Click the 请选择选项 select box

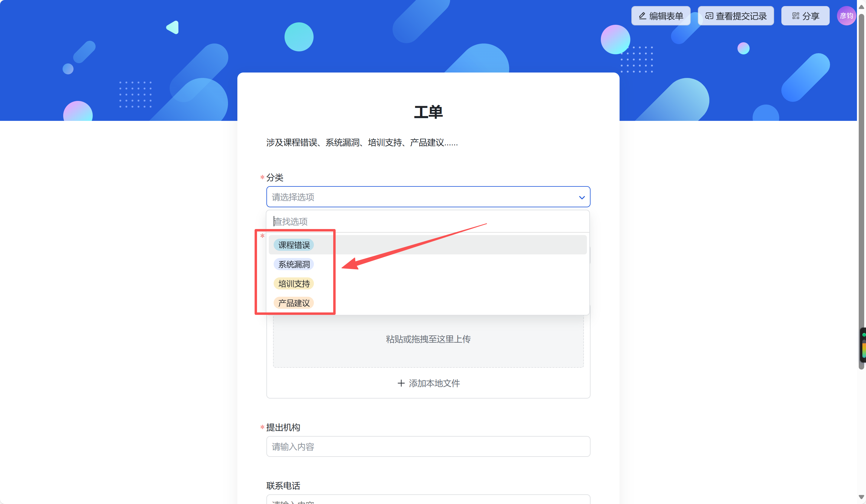[428, 197]
